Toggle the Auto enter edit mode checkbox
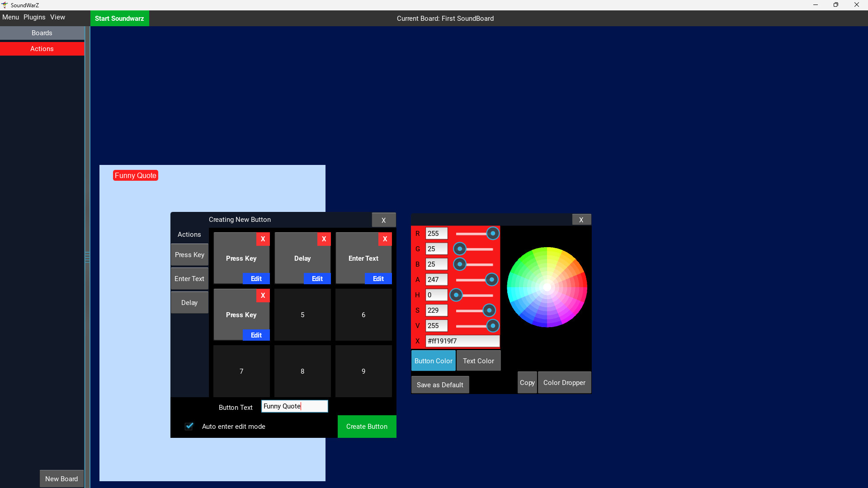The height and width of the screenshot is (488, 868). [x=189, y=426]
